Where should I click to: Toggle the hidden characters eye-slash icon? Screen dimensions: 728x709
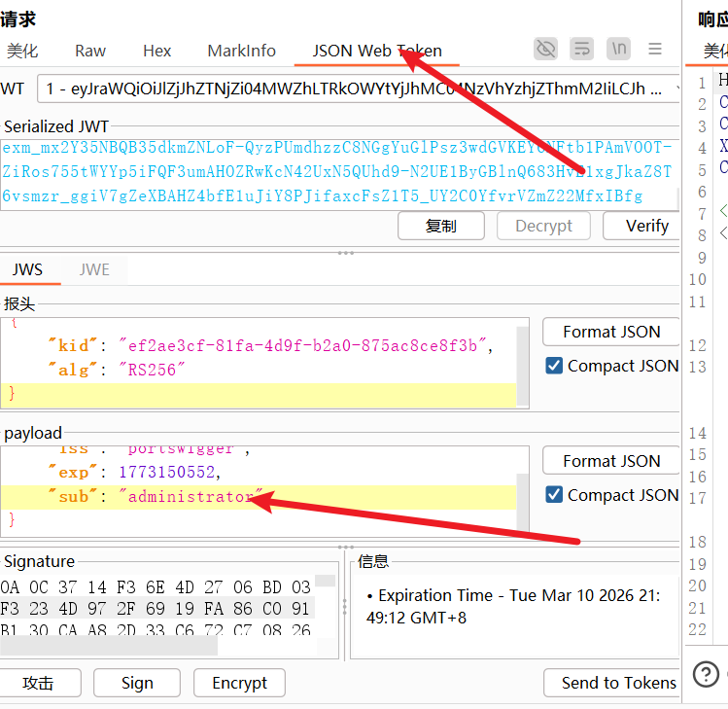pos(546,49)
